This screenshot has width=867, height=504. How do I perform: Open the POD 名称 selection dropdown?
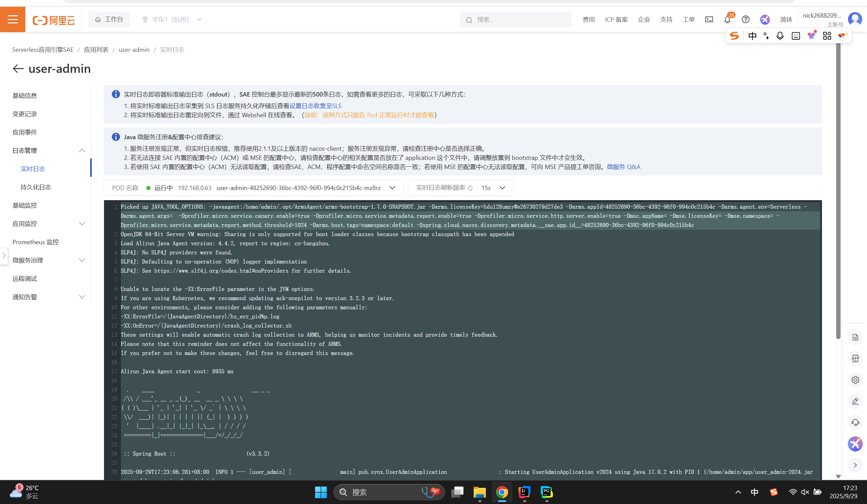pos(392,188)
